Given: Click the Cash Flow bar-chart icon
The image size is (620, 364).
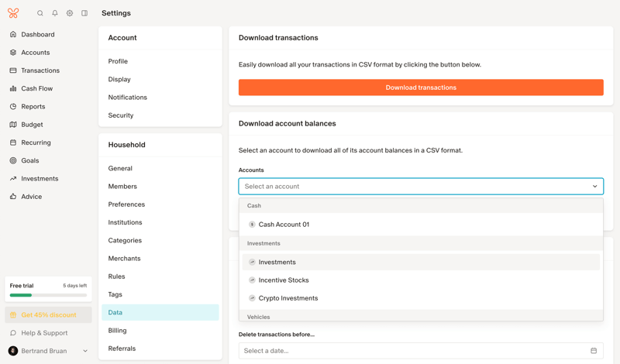Looking at the screenshot, I should point(13,88).
